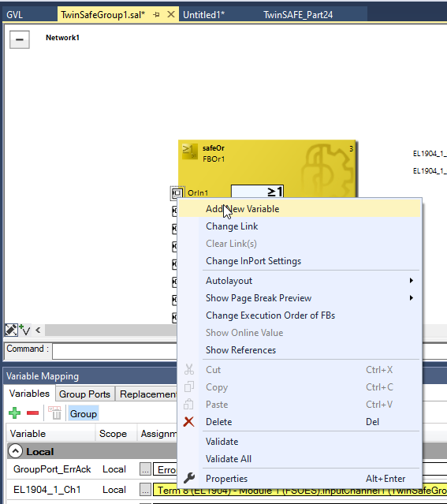Switch to the TwinSAFE_Part24 tab
This screenshot has height=504, width=447.
point(298,15)
